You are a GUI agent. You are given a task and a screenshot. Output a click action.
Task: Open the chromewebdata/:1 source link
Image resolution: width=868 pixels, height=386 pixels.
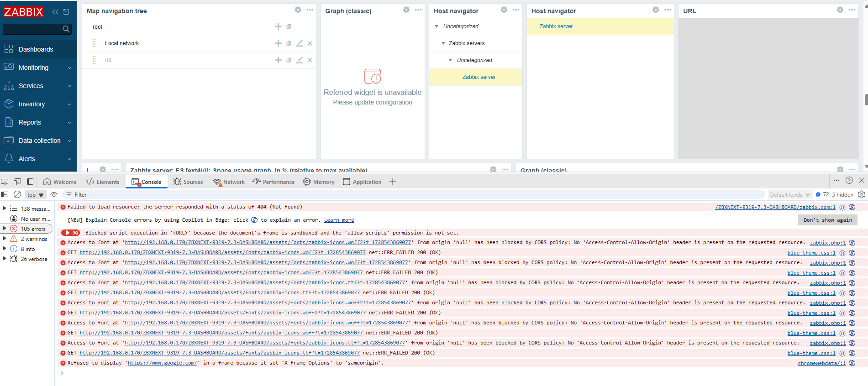click(822, 363)
